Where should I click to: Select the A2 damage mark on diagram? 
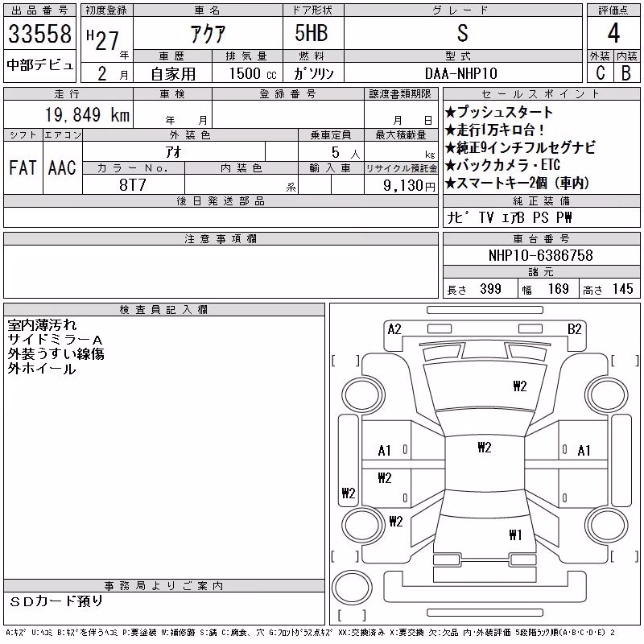394,329
